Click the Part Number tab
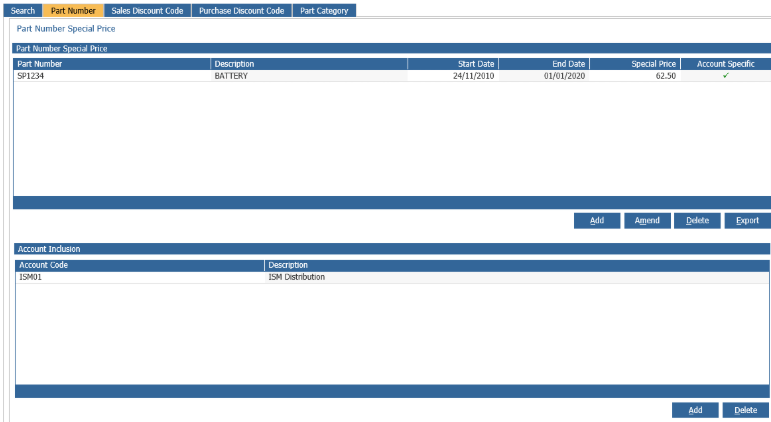Image resolution: width=771 pixels, height=422 pixels. pyautogui.click(x=73, y=11)
